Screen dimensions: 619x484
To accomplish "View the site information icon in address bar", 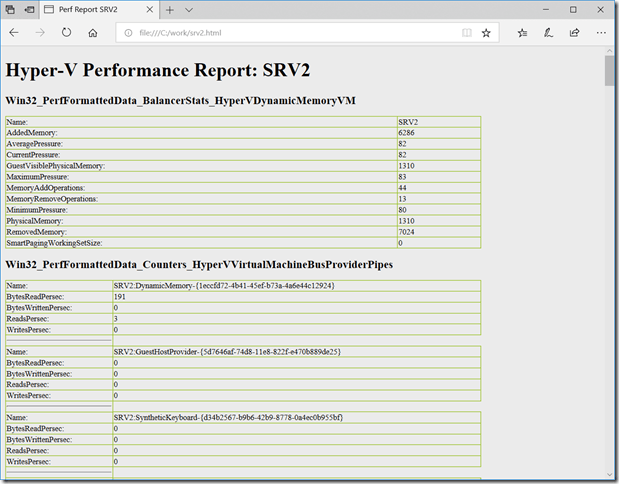I will click(128, 33).
